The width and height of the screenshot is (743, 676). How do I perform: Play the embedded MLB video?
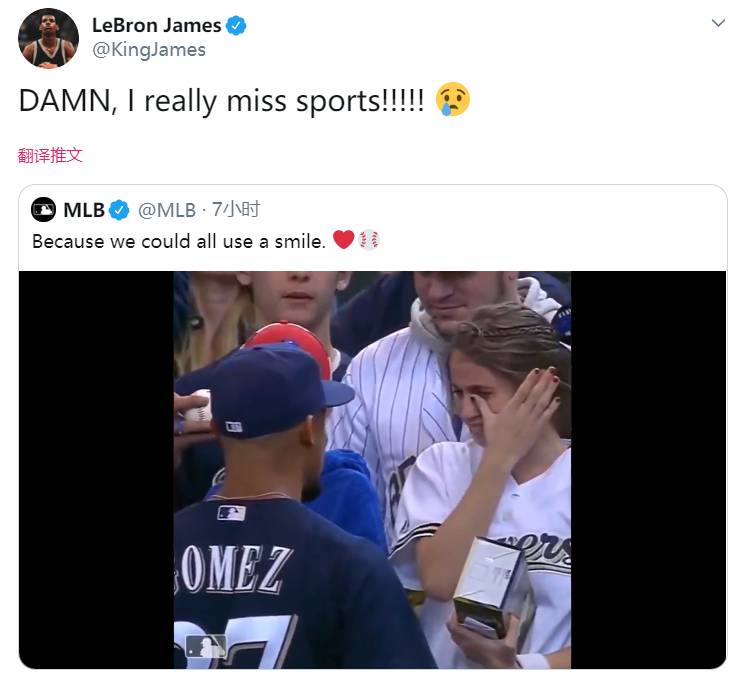tap(372, 470)
